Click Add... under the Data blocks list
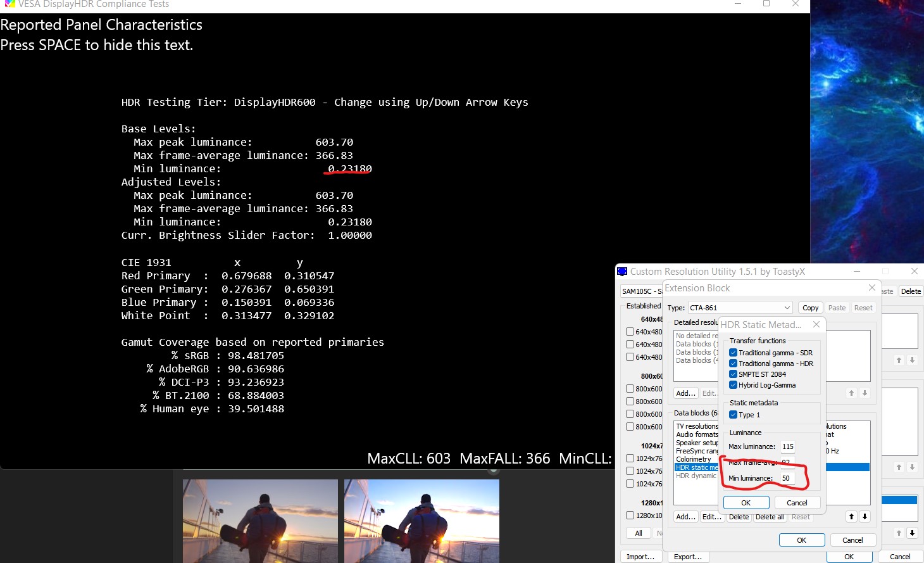The width and height of the screenshot is (924, 563). point(685,517)
